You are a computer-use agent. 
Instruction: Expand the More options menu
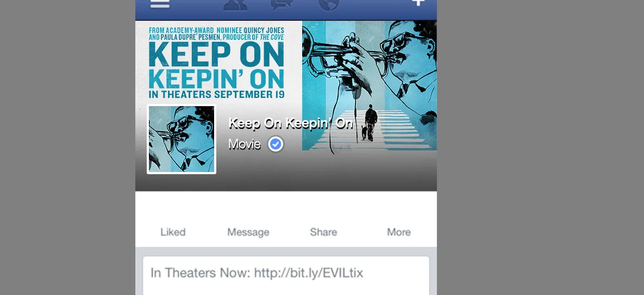coord(398,232)
